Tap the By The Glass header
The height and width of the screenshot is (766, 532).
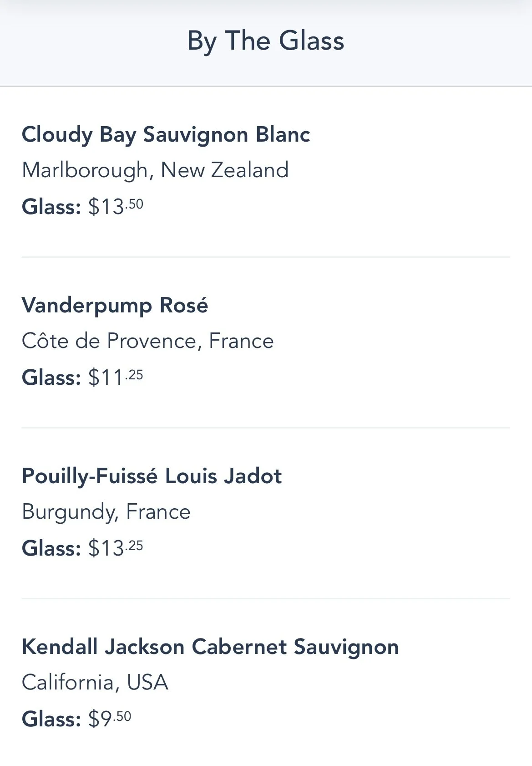point(266,41)
